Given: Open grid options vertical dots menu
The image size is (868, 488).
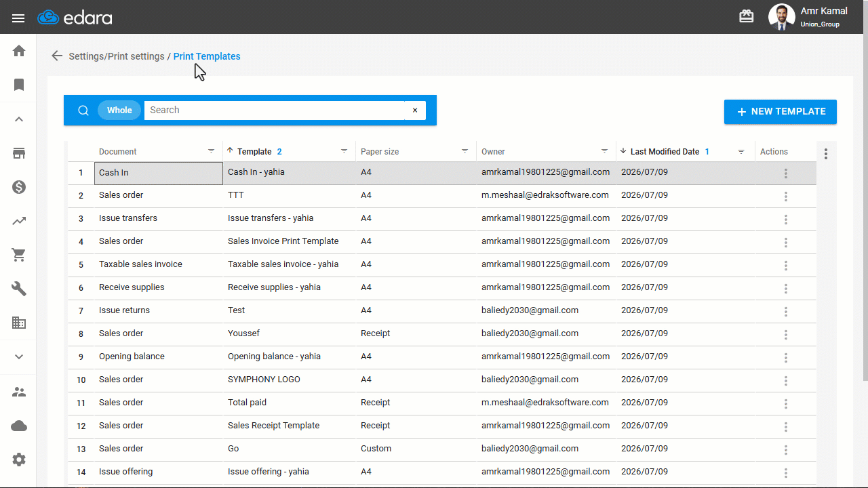Looking at the screenshot, I should (826, 154).
